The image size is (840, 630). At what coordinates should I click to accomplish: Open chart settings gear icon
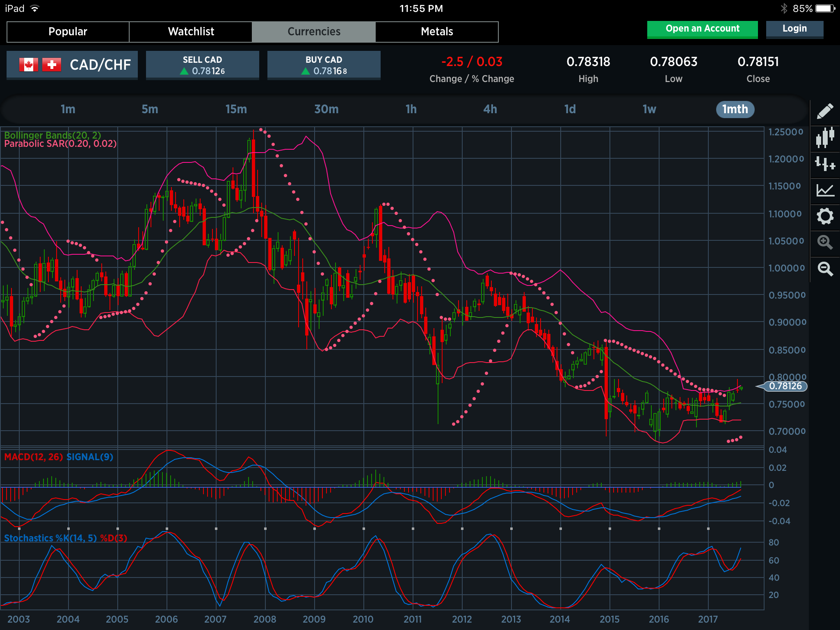(825, 216)
